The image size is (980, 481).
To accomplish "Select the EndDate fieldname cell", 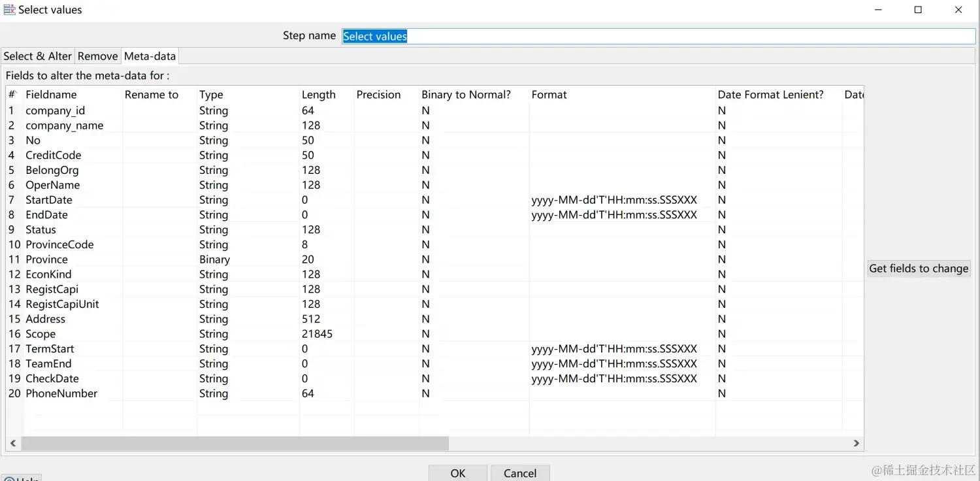I will click(73, 215).
